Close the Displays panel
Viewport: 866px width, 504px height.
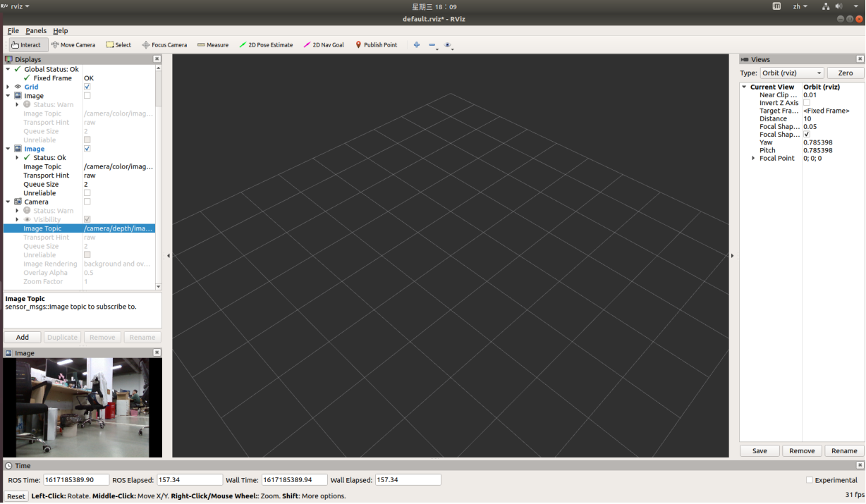click(x=157, y=60)
